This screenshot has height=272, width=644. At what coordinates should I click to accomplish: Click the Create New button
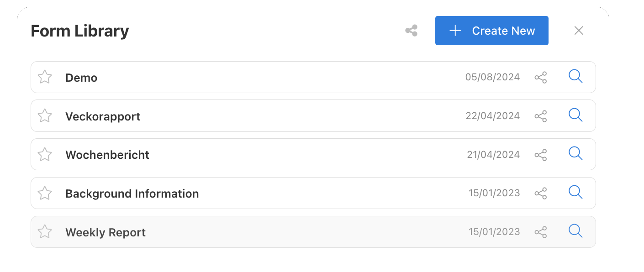(492, 31)
